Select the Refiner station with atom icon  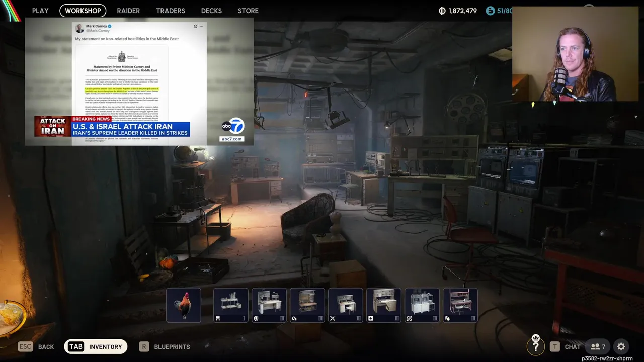tap(422, 305)
